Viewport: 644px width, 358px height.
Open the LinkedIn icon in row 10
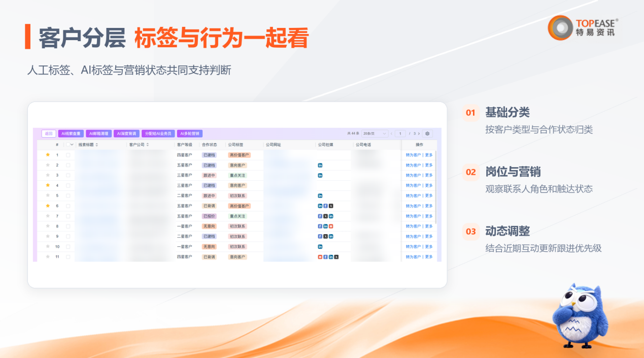pyautogui.click(x=320, y=246)
